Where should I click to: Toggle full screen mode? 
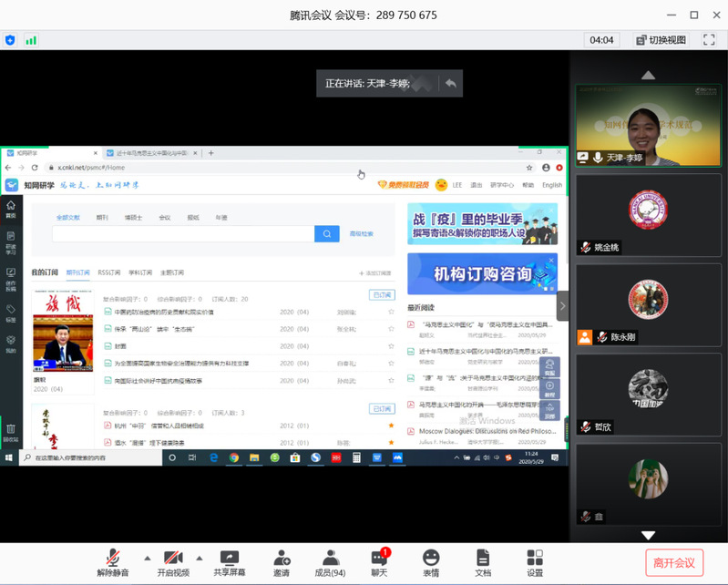coord(709,40)
